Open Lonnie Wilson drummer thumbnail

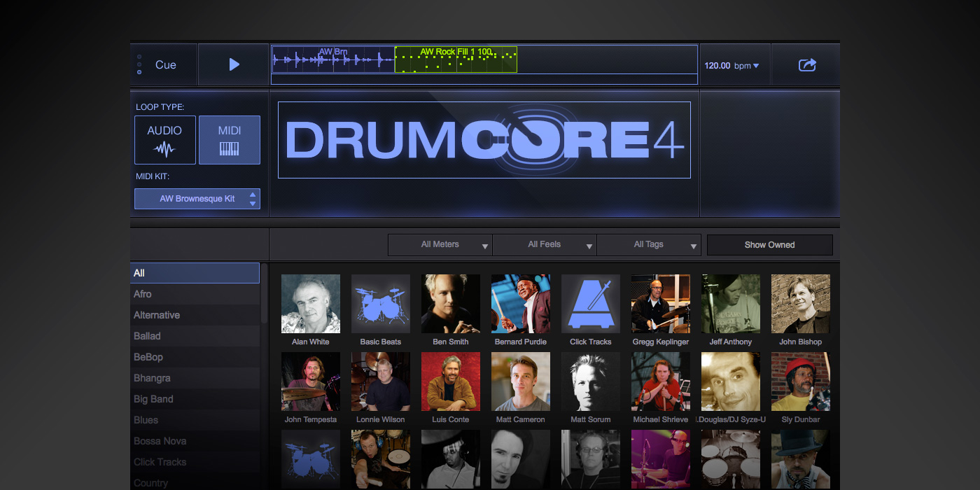tap(381, 381)
